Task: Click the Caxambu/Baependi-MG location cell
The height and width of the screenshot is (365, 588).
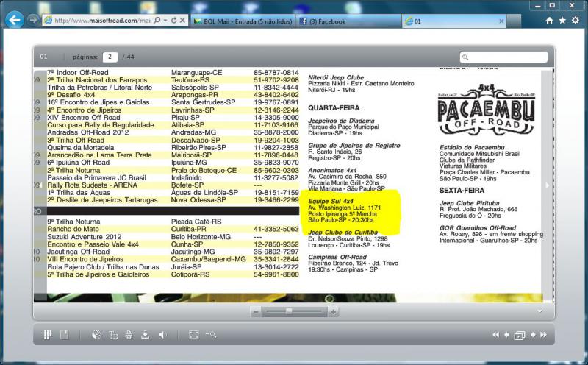Action: (x=209, y=259)
